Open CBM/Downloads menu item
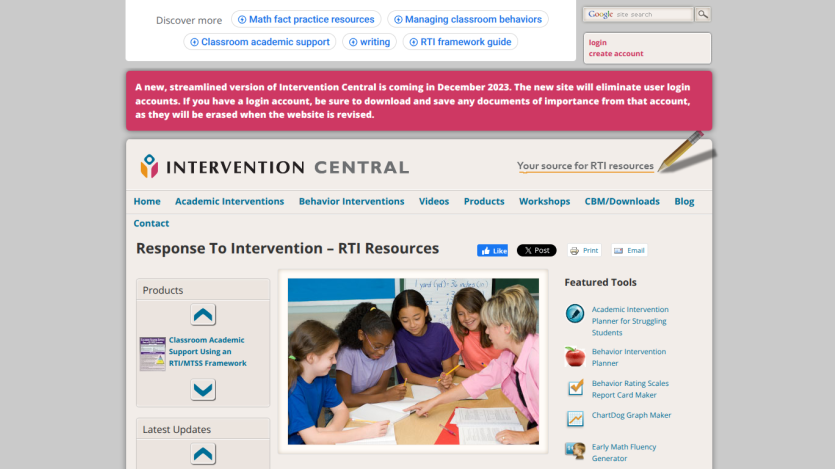Viewport: 835px width, 469px height. coord(622,201)
